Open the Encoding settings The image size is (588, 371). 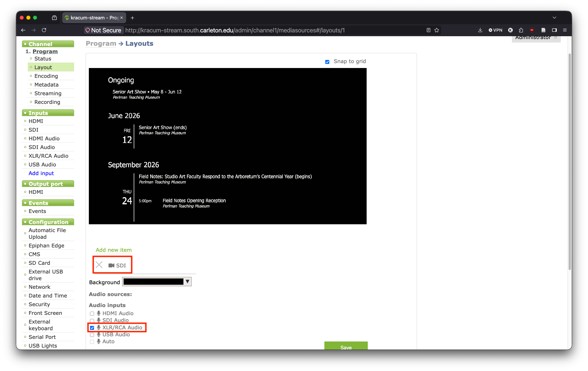46,76
